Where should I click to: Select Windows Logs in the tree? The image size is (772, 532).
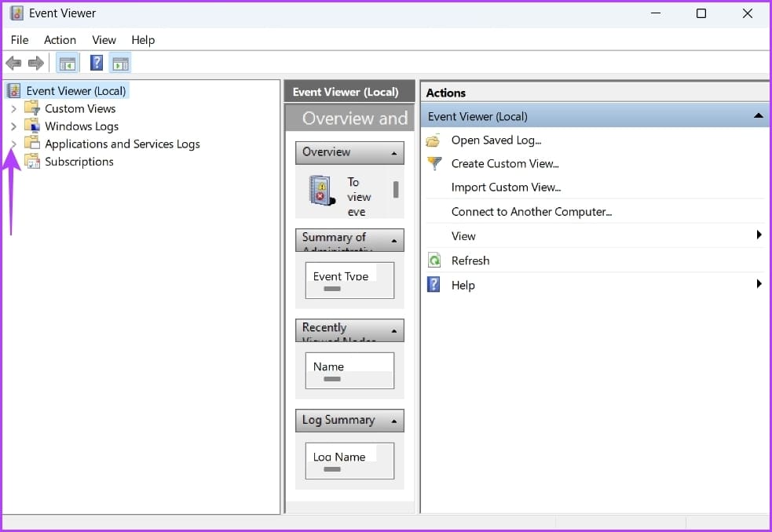[x=82, y=126]
